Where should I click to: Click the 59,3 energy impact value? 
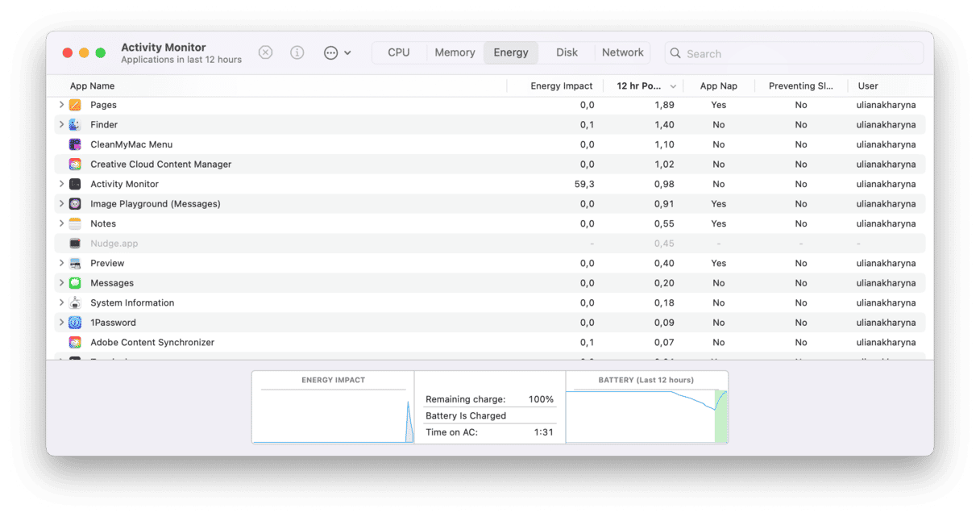coord(583,184)
